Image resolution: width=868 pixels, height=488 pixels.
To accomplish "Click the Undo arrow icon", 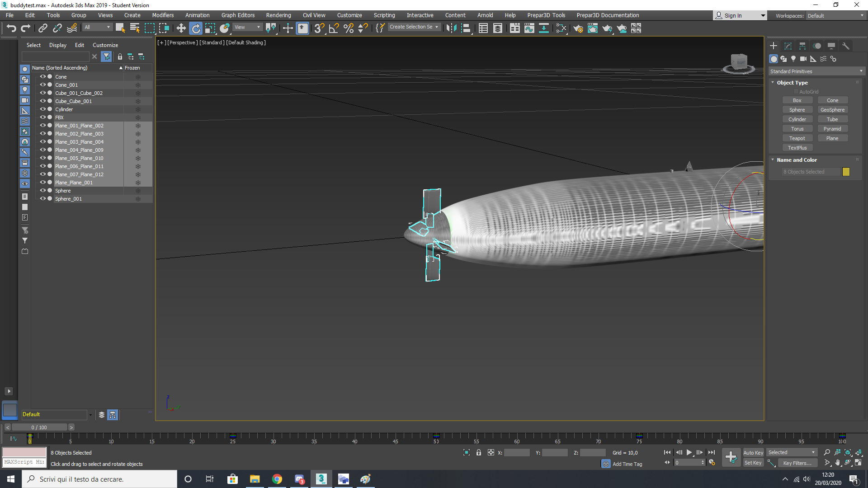I will pyautogui.click(x=11, y=28).
